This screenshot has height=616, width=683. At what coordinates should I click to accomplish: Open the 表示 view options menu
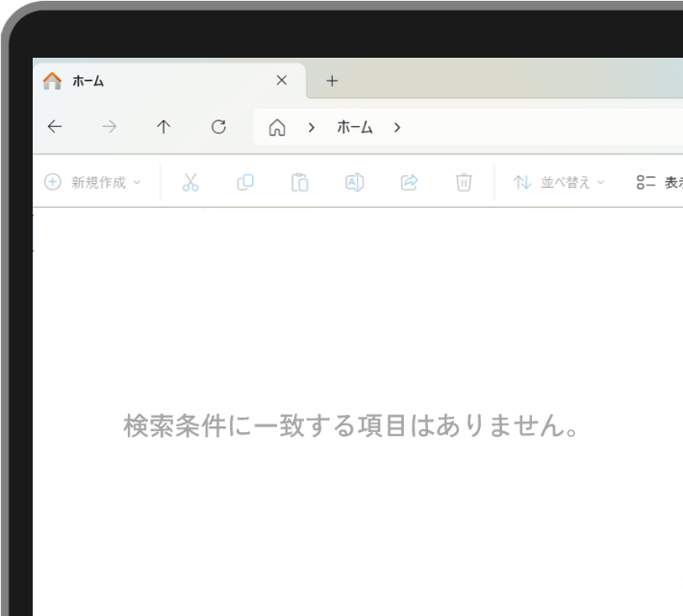(660, 182)
